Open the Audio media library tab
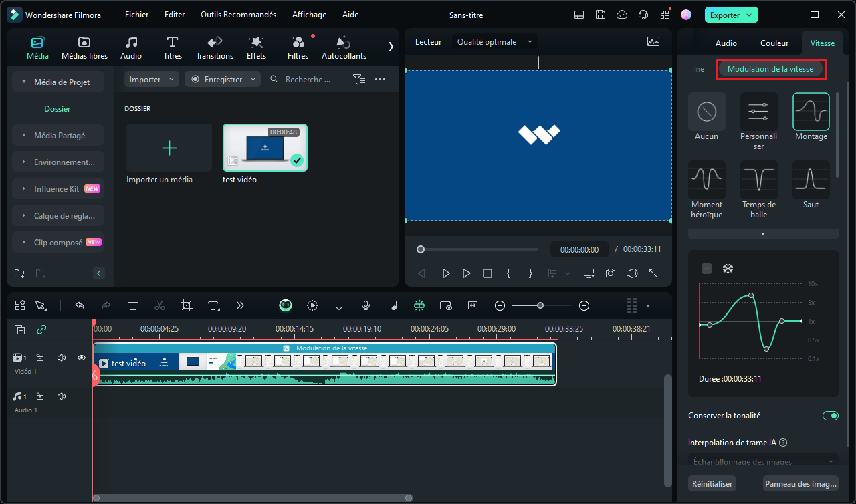The height and width of the screenshot is (504, 856). click(x=131, y=48)
